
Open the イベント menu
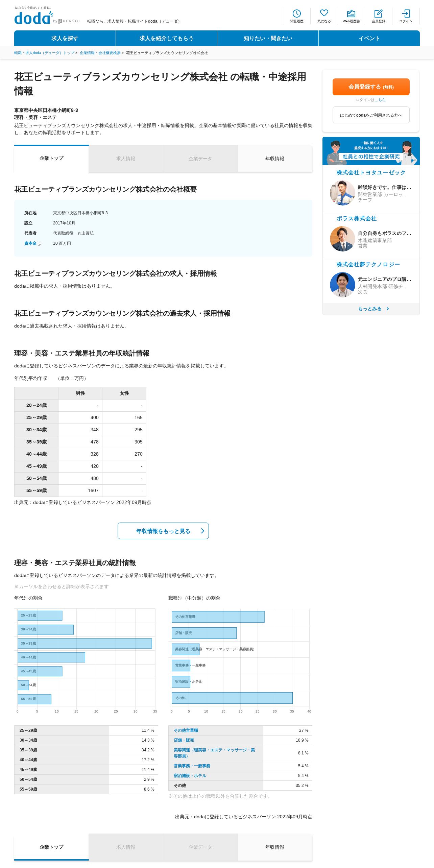(369, 38)
